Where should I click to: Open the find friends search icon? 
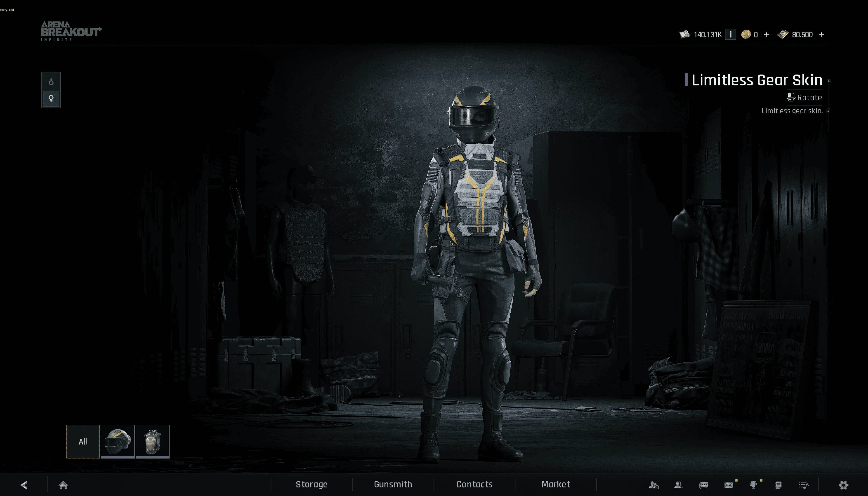[653, 485]
